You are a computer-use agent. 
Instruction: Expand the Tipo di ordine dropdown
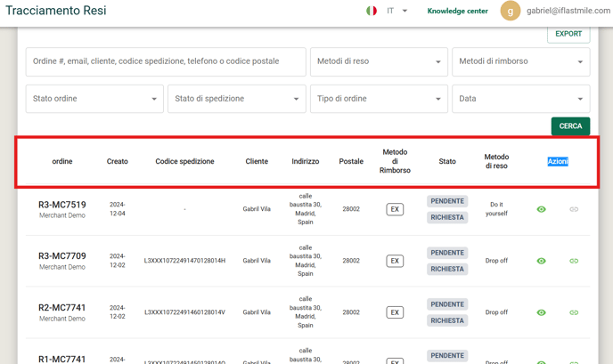379,99
